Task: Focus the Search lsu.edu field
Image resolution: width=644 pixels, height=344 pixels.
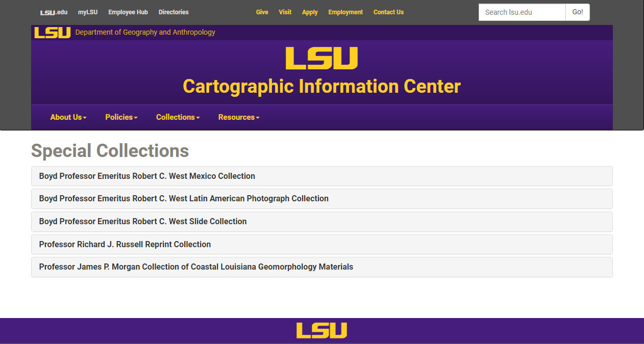Action: click(522, 12)
